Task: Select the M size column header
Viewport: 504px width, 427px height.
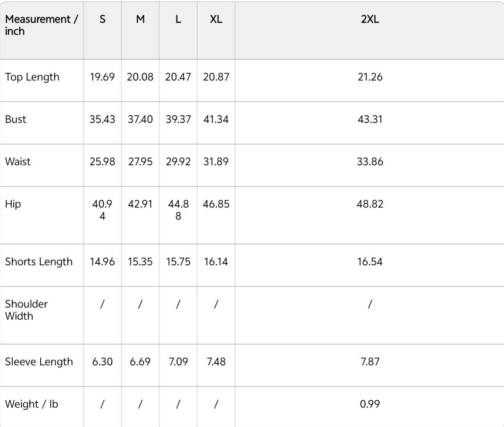Action: tap(140, 19)
